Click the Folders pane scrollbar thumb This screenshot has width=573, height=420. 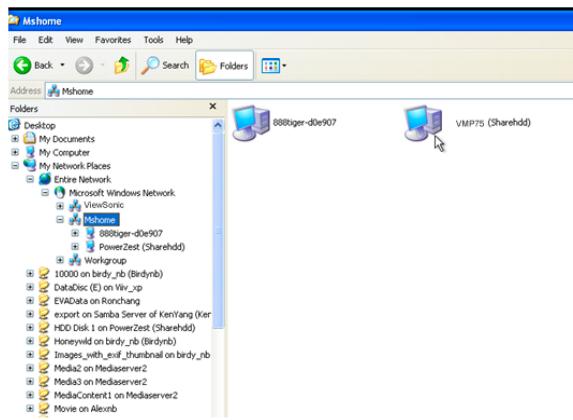[x=218, y=230]
